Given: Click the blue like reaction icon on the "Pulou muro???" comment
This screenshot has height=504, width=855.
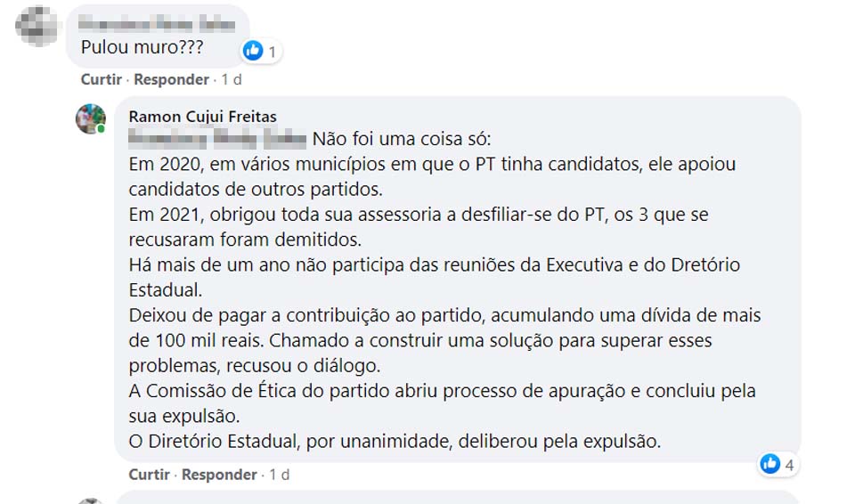Looking at the screenshot, I should point(254,51).
